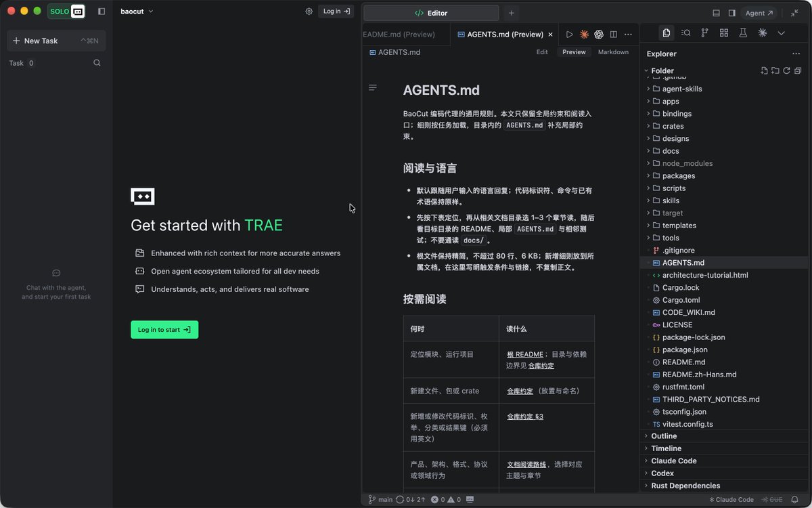812x508 pixels.
Task: Expand the Outline section
Action: point(724,436)
